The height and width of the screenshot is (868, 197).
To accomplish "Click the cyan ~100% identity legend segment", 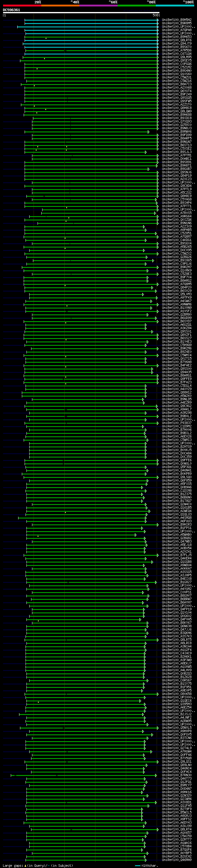I will (x=175, y=6).
